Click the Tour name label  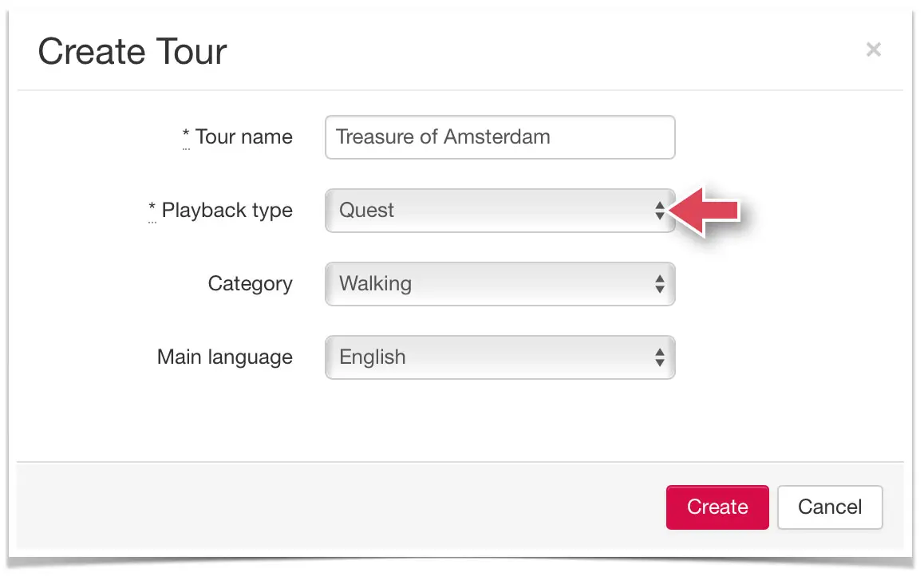(243, 136)
